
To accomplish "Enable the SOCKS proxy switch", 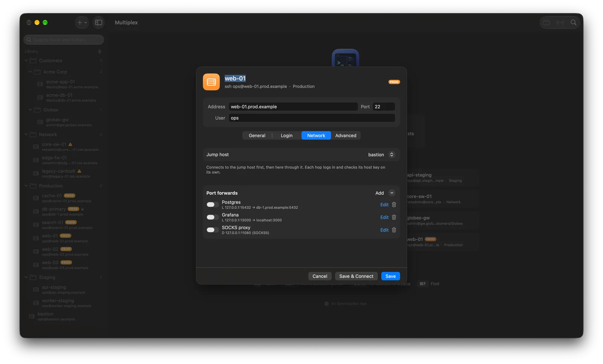I will click(213, 230).
